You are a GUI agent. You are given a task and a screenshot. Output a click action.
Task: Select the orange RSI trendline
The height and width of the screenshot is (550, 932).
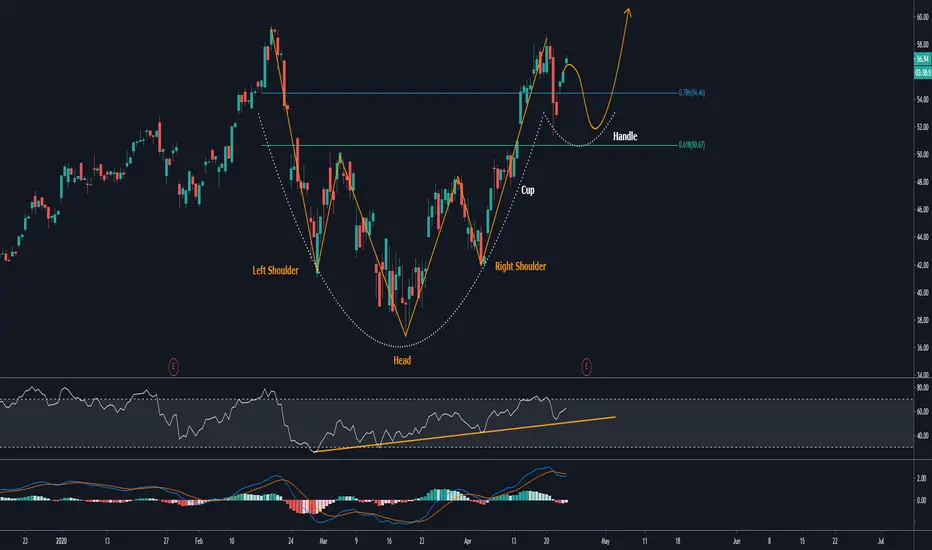point(465,434)
